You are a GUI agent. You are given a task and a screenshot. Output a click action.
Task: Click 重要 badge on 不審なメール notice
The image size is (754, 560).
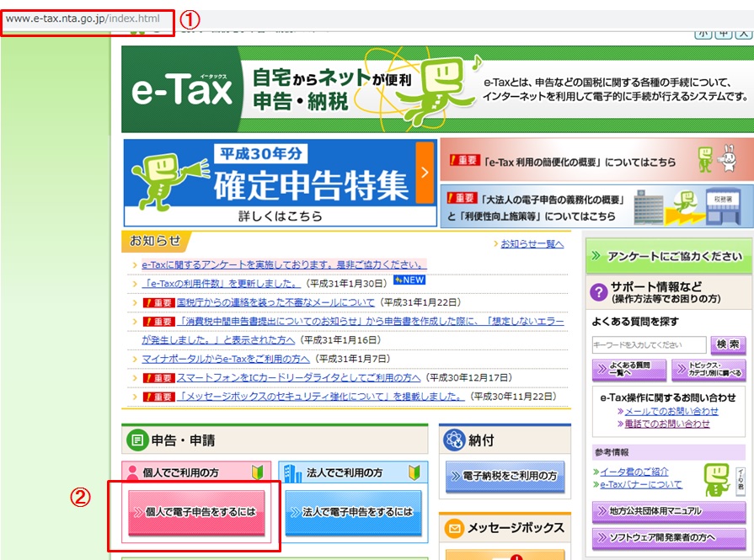tap(158, 303)
